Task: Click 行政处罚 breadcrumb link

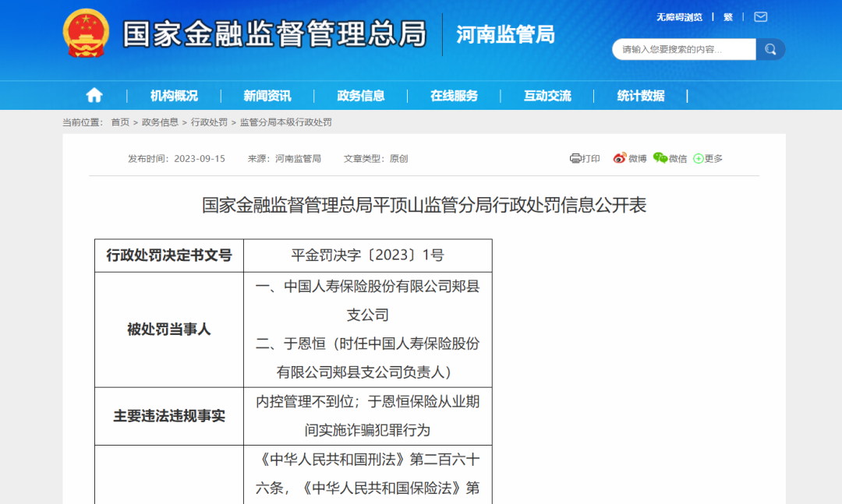Action: pos(209,122)
